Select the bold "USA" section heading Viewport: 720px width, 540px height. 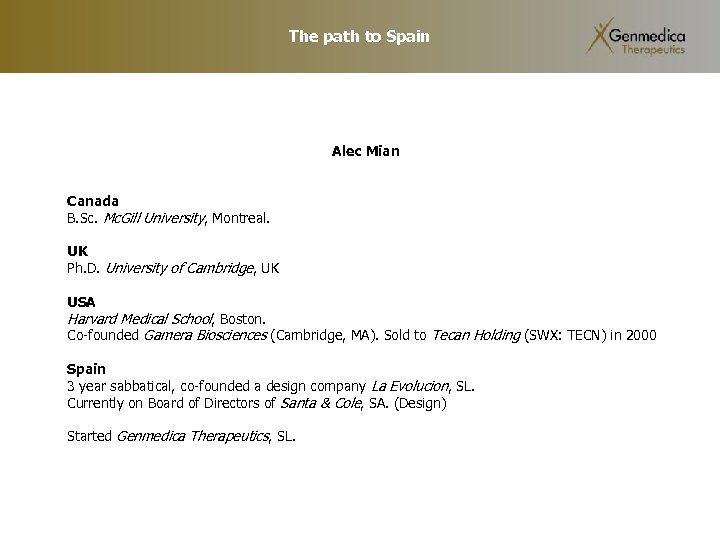point(81,302)
